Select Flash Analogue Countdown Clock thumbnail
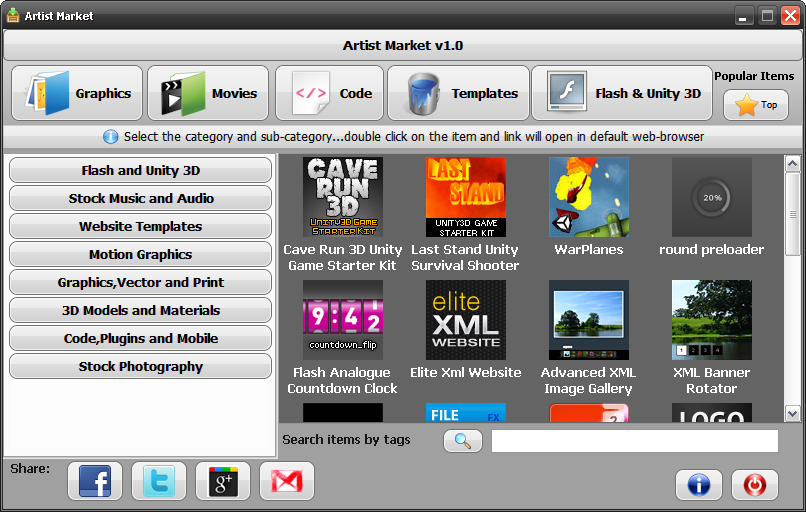 click(343, 320)
